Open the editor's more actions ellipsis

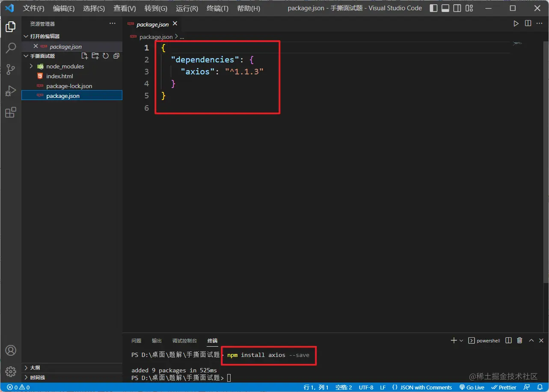pyautogui.click(x=539, y=24)
